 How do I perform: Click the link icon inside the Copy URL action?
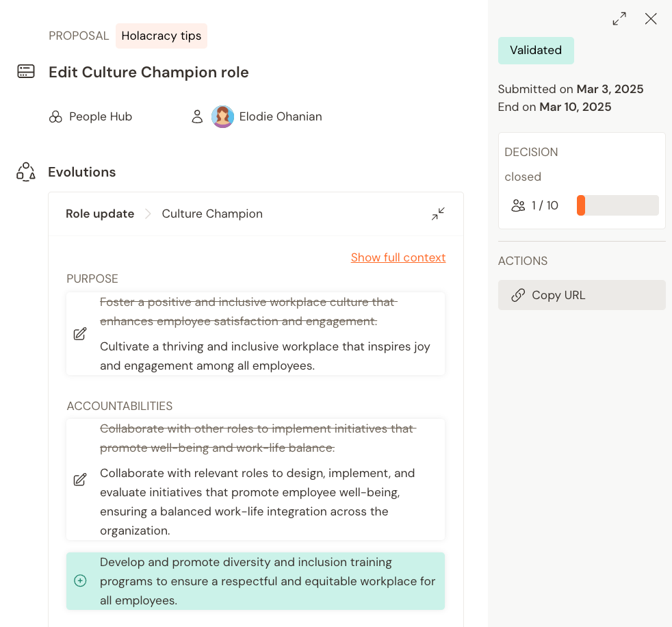coord(518,294)
